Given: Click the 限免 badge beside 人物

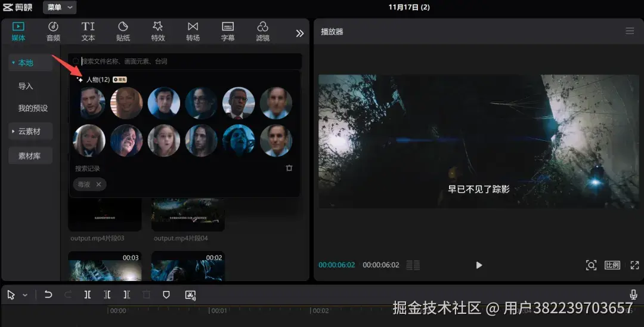Looking at the screenshot, I should pyautogui.click(x=119, y=79).
